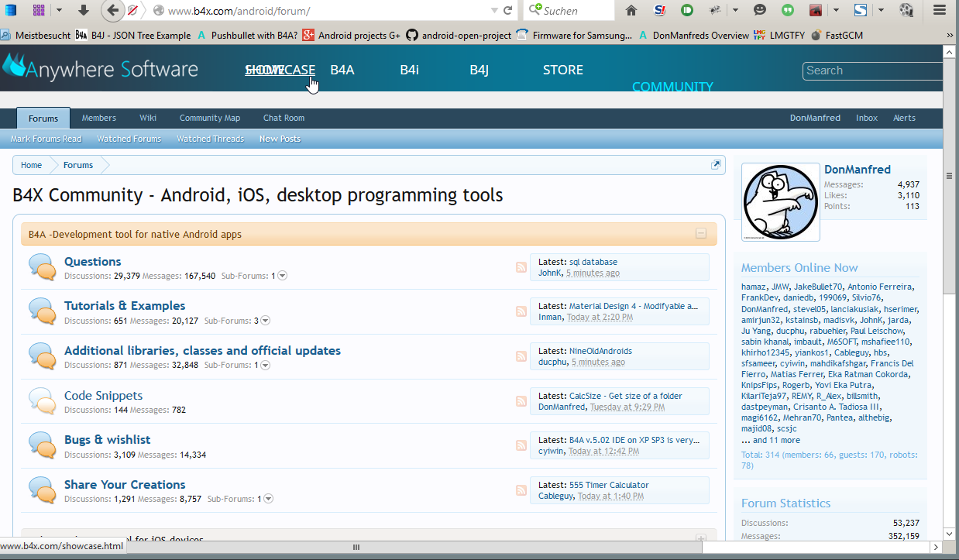Open the Chat Room tab

pos(284,118)
